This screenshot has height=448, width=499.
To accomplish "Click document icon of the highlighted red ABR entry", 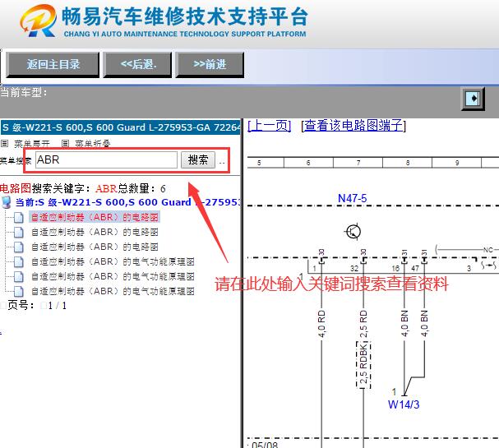I will click(18, 218).
